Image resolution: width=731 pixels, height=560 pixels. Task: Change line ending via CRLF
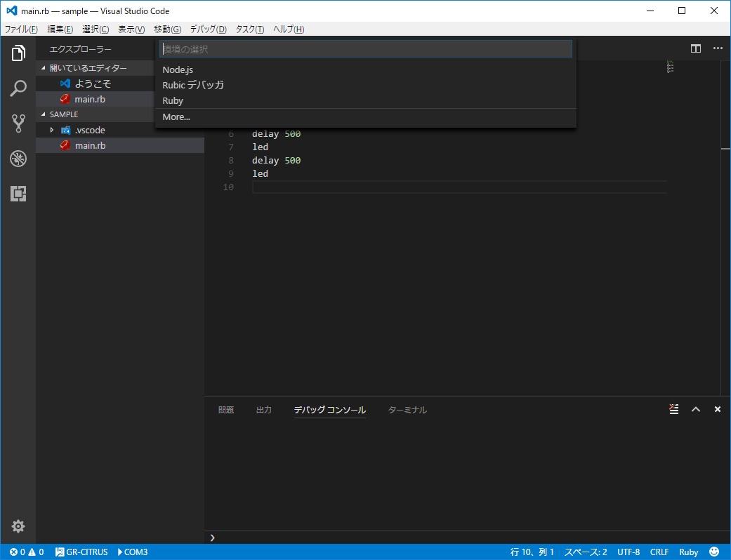point(659,552)
